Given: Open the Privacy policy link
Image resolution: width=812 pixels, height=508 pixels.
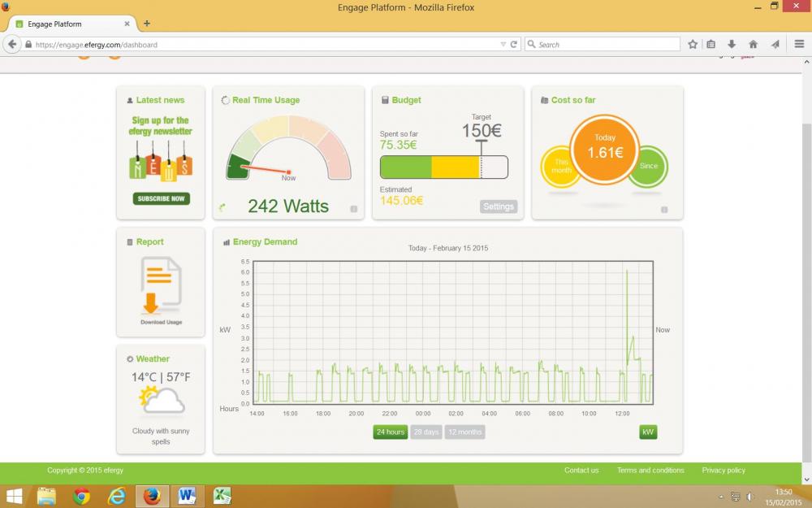Looking at the screenshot, I should point(723,470).
